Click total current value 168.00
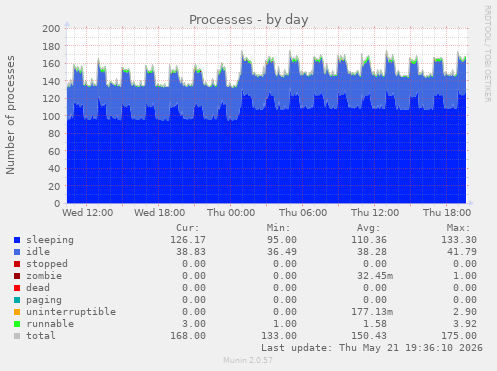The width and height of the screenshot is (497, 371). pyautogui.click(x=188, y=336)
